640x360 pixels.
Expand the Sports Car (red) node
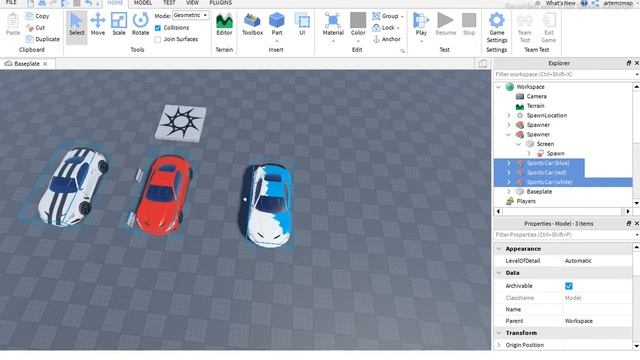[509, 173]
